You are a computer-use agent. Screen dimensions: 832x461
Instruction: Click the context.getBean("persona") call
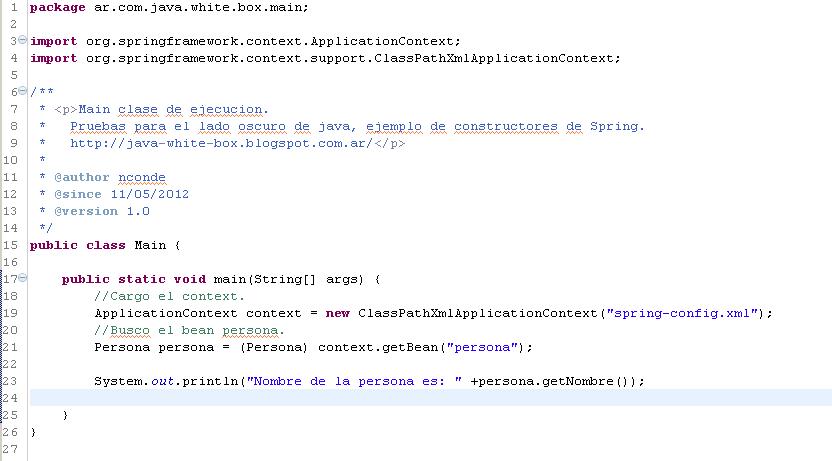pyautogui.click(x=421, y=347)
